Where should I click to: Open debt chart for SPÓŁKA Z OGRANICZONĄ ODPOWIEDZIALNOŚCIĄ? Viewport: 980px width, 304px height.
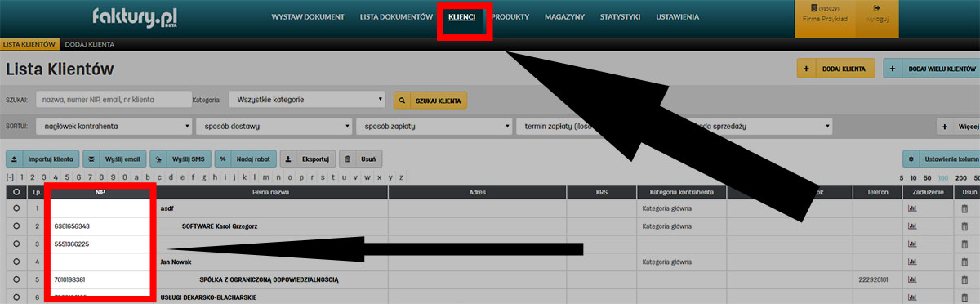pos(912,280)
